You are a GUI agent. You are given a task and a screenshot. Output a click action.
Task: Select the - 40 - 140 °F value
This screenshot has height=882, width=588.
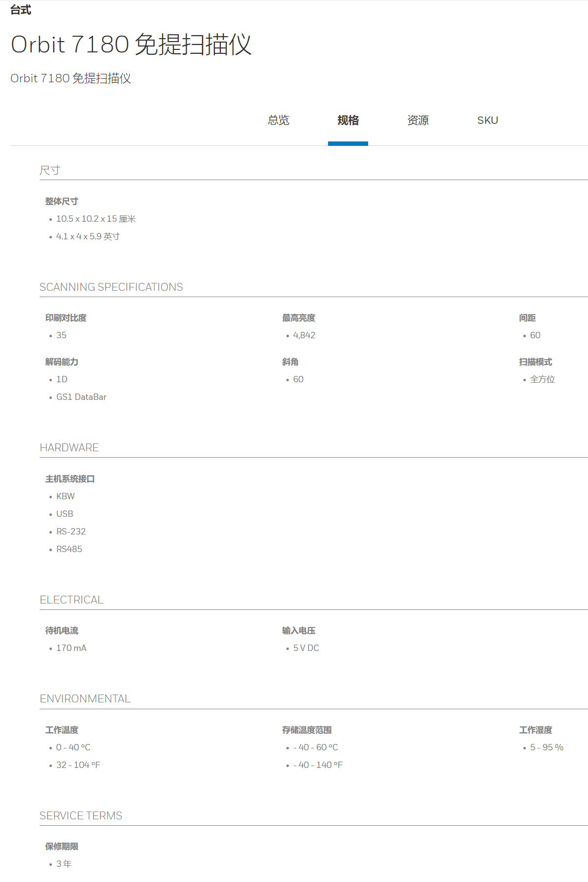click(x=318, y=765)
